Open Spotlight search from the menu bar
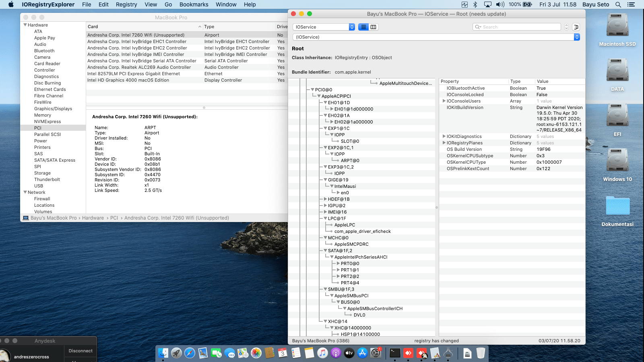 (618, 4)
